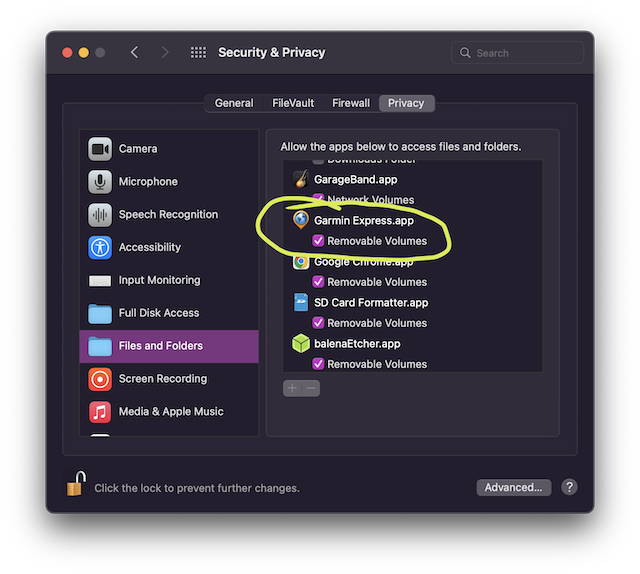Uncheck Removable Volumes for SD Card Formatter

pyautogui.click(x=318, y=323)
